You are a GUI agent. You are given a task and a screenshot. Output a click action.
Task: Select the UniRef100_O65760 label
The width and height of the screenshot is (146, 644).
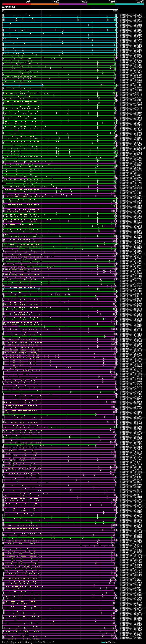tap(131, 80)
